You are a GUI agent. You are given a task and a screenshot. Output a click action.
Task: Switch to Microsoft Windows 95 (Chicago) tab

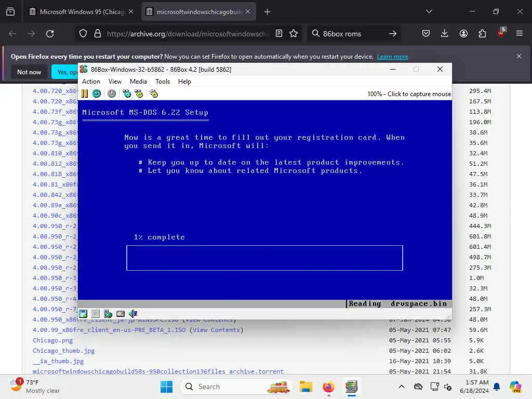pos(82,12)
